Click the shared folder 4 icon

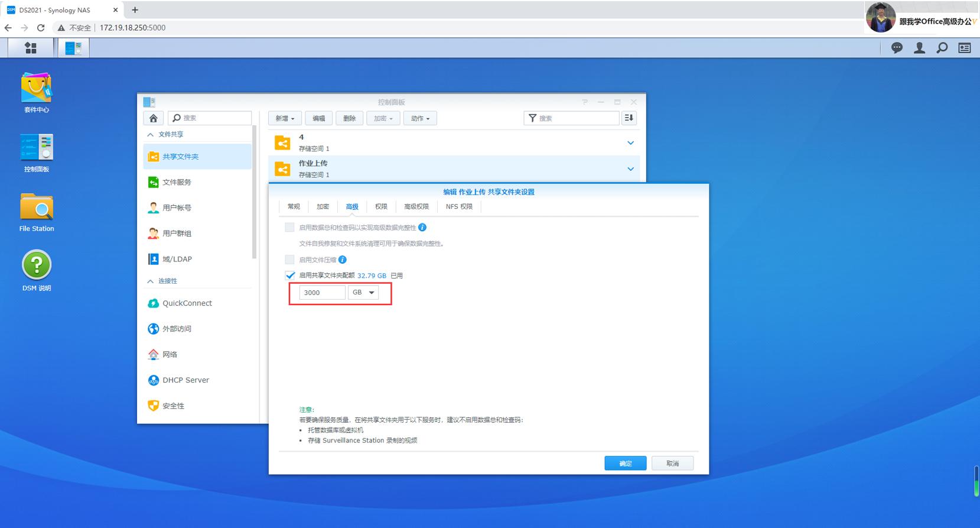coord(282,142)
